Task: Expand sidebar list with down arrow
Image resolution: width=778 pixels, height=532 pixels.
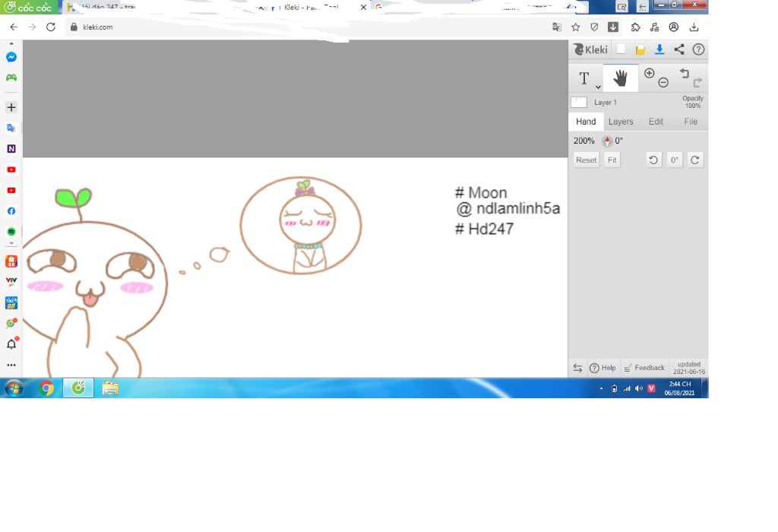Action: point(11,244)
